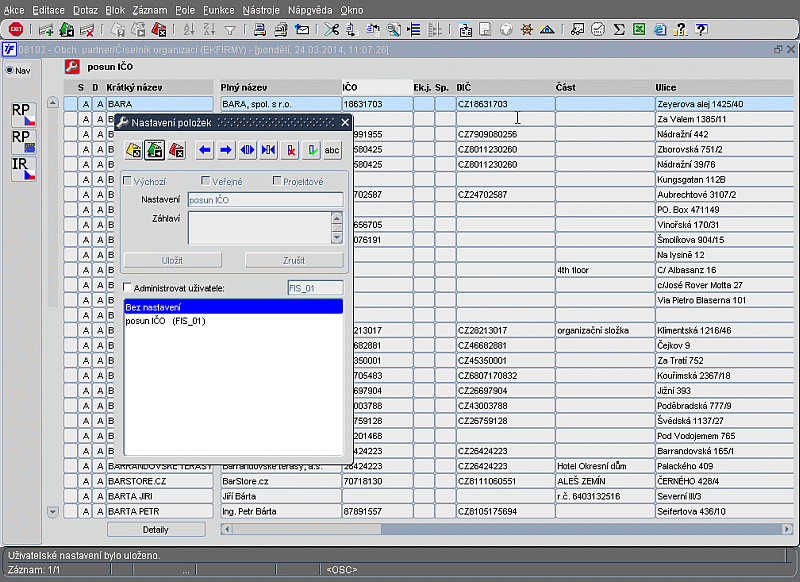The image size is (800, 582).
Task: Click the globe icon in main toolbar
Action: [506, 30]
